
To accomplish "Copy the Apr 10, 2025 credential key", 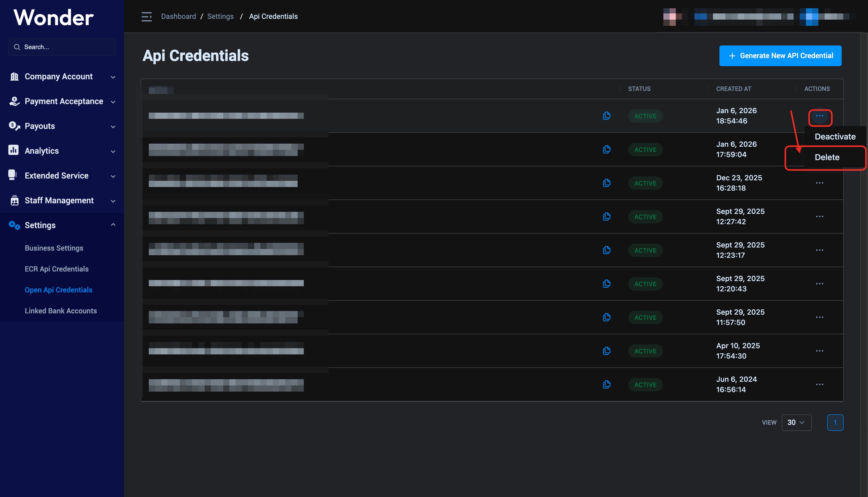I will pos(607,351).
